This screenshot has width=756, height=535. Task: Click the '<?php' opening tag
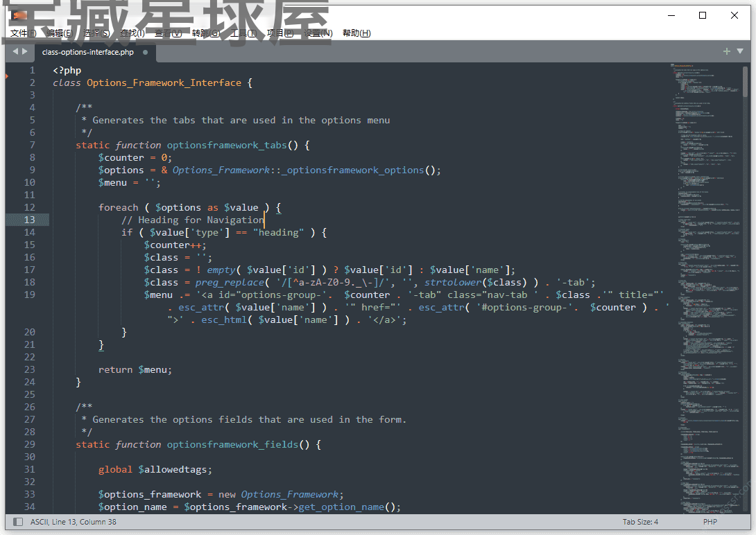tap(67, 70)
